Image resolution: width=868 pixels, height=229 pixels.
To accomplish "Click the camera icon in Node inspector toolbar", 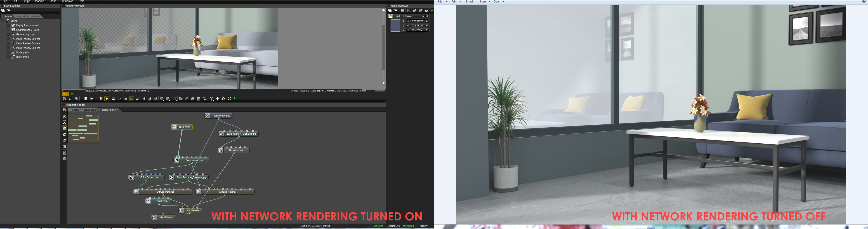I will 409,10.
